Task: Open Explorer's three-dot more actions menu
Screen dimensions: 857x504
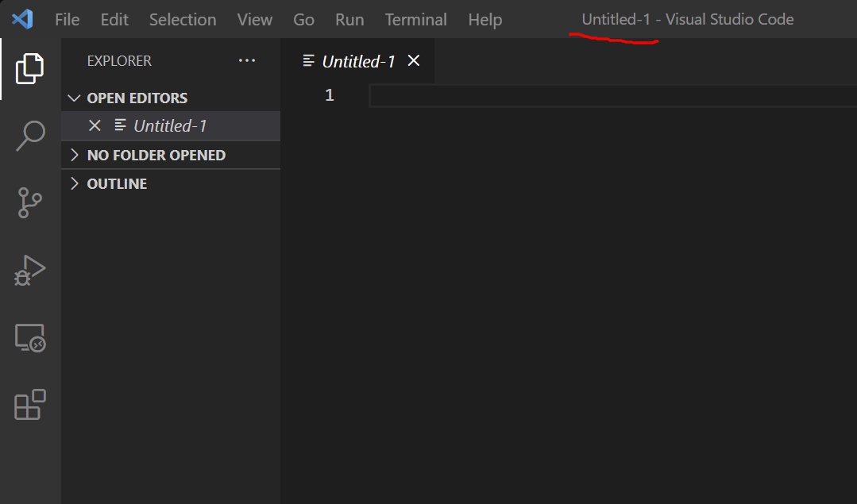Action: click(x=247, y=60)
